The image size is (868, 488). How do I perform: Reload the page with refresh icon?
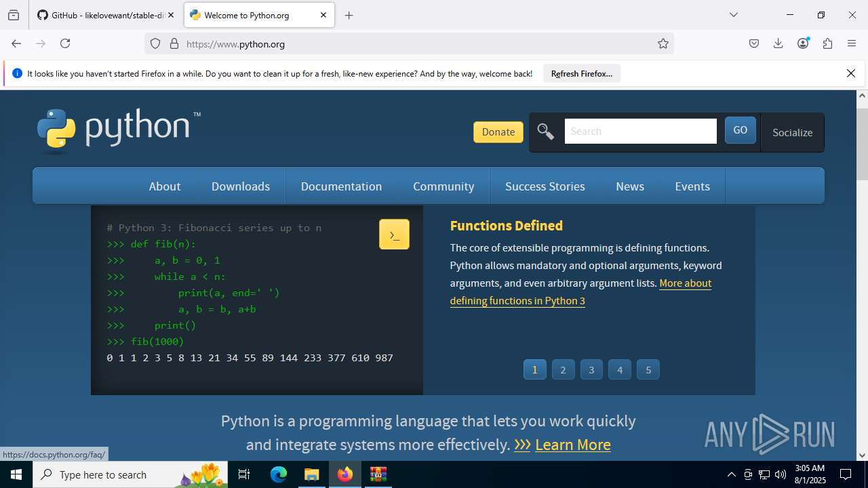coord(65,43)
